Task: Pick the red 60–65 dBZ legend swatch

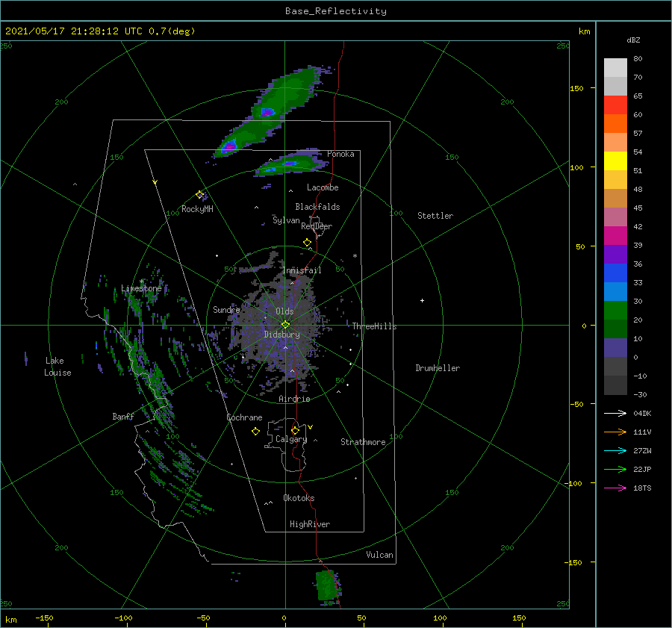Action: (615, 105)
